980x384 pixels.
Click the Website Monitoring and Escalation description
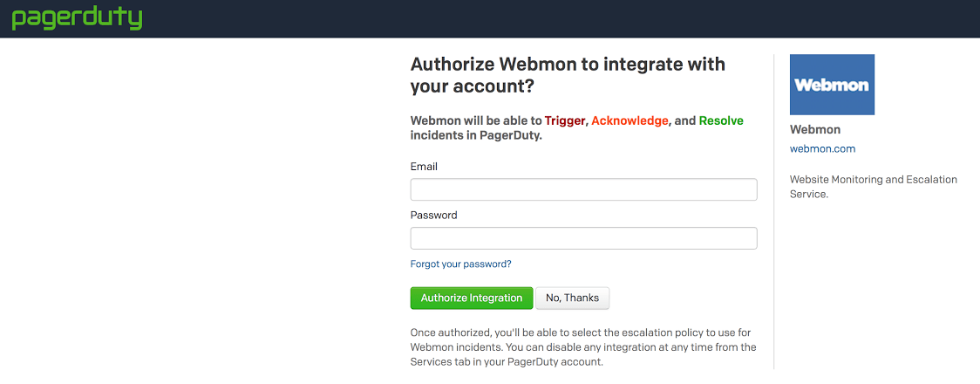coord(873,186)
